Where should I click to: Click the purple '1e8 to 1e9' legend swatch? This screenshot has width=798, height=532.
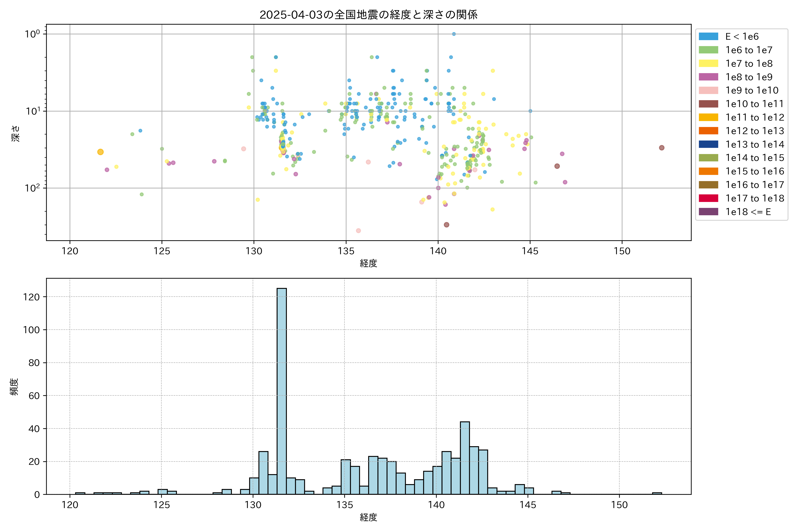tap(708, 77)
